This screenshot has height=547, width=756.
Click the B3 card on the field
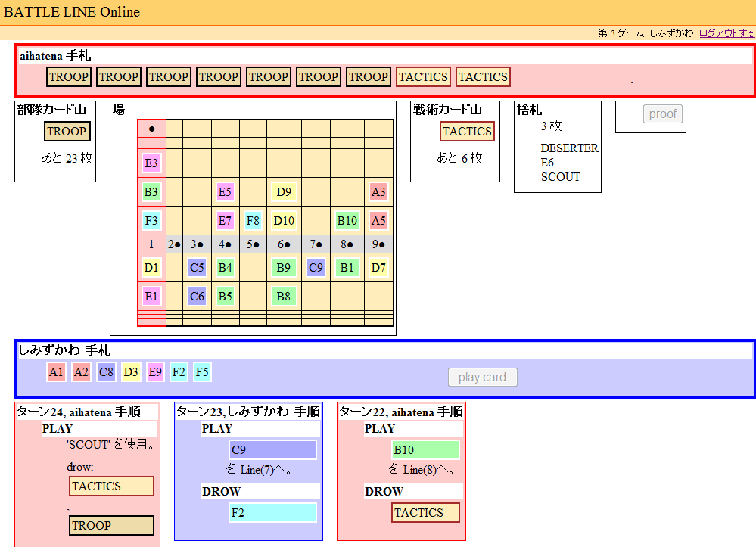click(151, 192)
